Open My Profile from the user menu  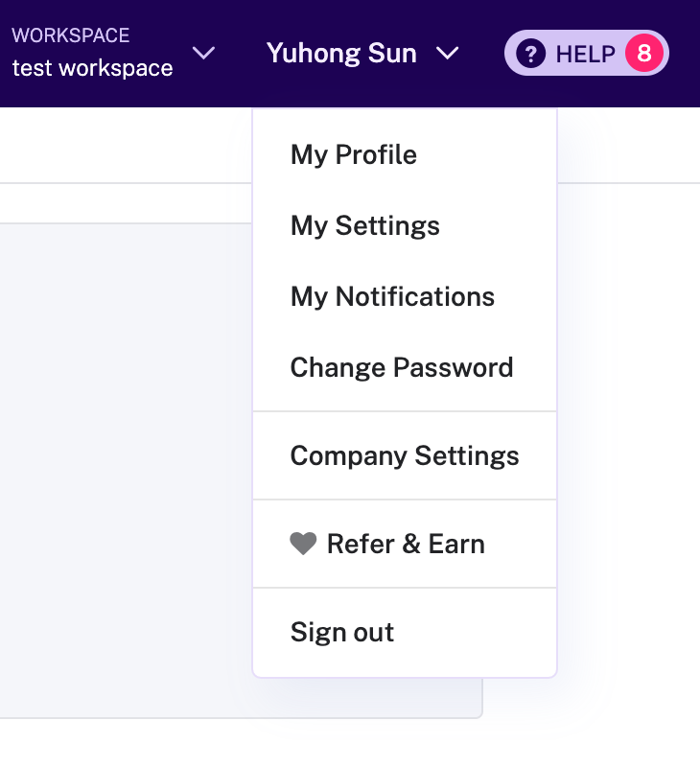pyautogui.click(x=354, y=155)
